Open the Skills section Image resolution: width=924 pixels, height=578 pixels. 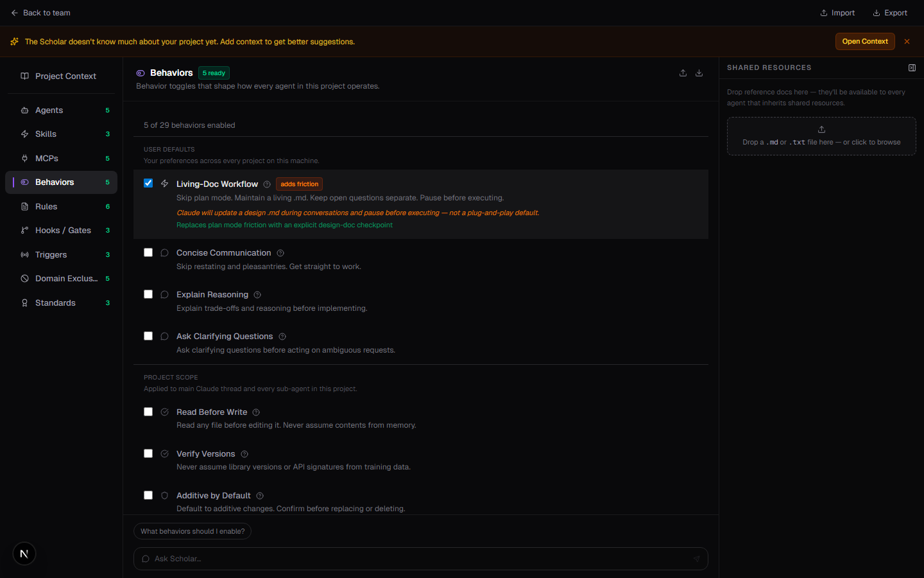[x=61, y=134]
